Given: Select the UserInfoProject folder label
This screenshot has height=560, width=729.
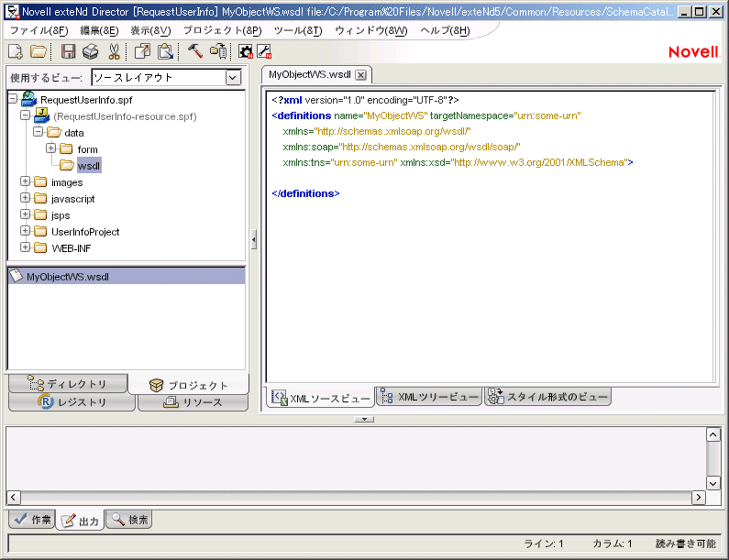Looking at the screenshot, I should [x=85, y=232].
